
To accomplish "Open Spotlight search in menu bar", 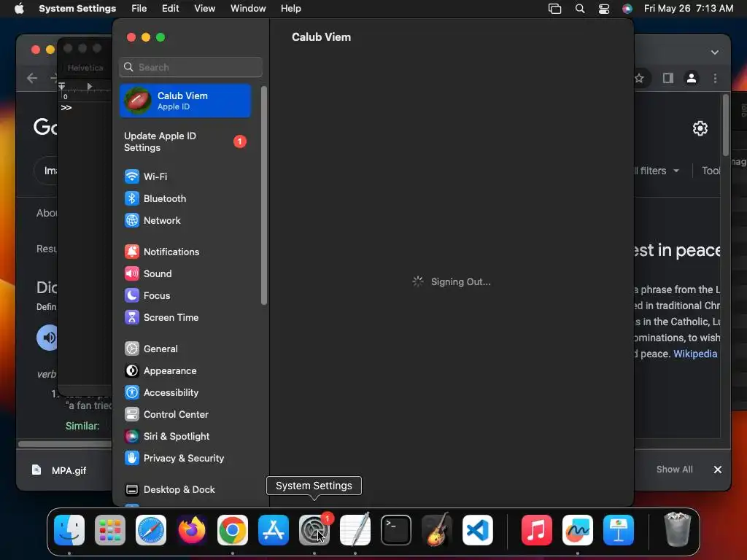I will point(580,9).
